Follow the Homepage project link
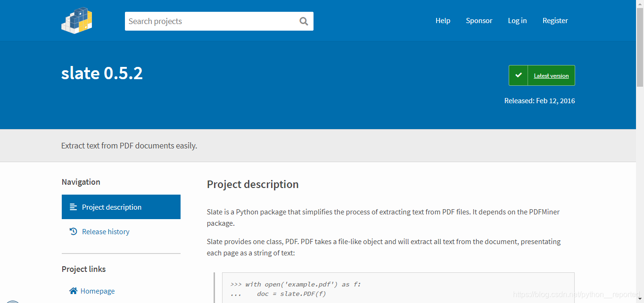The width and height of the screenshot is (644, 303). 98,291
